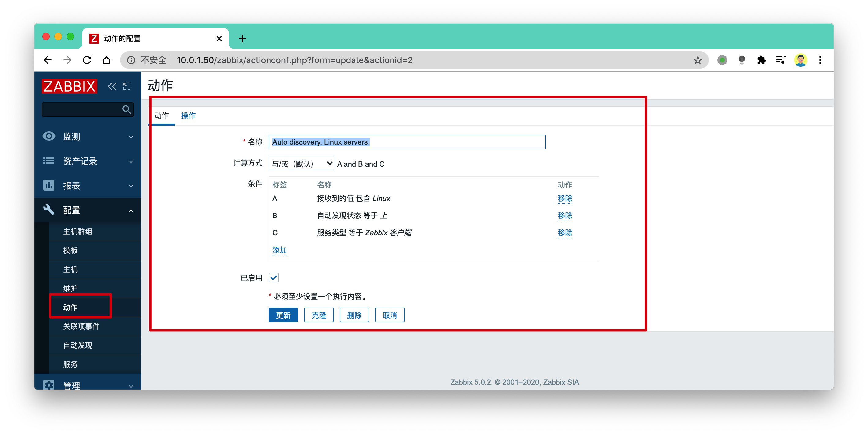The height and width of the screenshot is (435, 868).
Task: Click the 名称 input field
Action: 407,142
